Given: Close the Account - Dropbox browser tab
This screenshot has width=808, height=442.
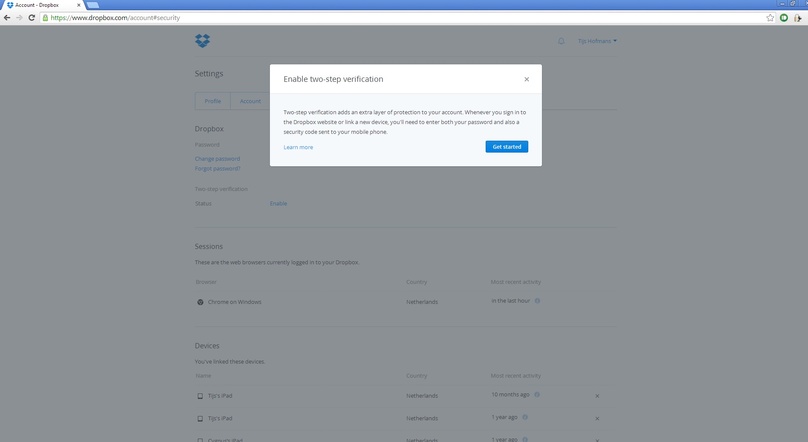Looking at the screenshot, I should pyautogui.click(x=78, y=5).
